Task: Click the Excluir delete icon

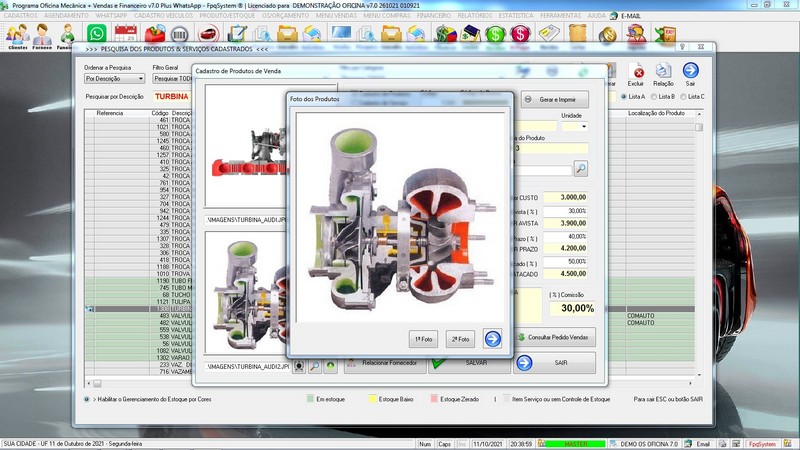Action: (636, 74)
